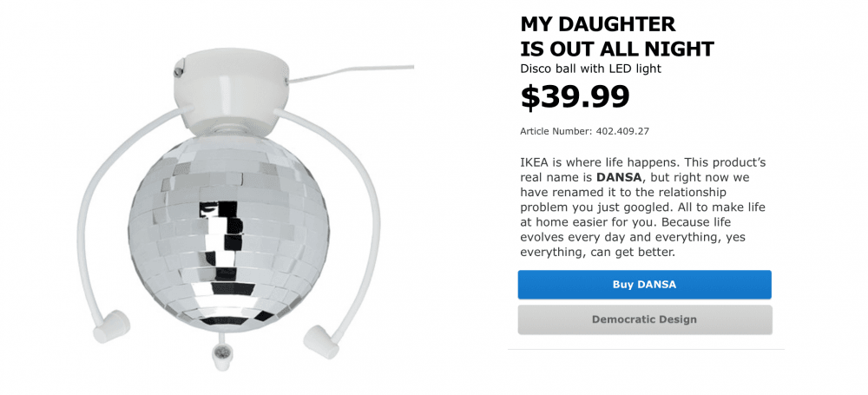Open the Democratic Design button
The width and height of the screenshot is (868, 395).
click(x=644, y=319)
